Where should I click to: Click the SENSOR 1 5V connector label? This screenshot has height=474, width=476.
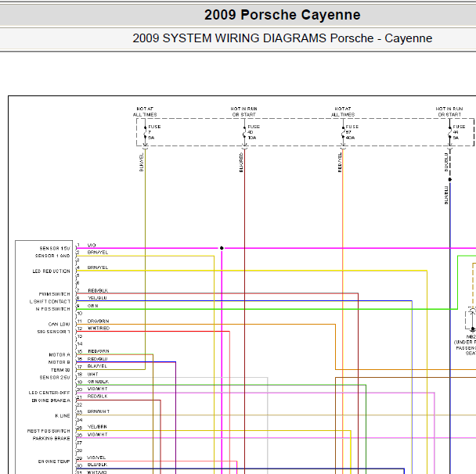55,249
